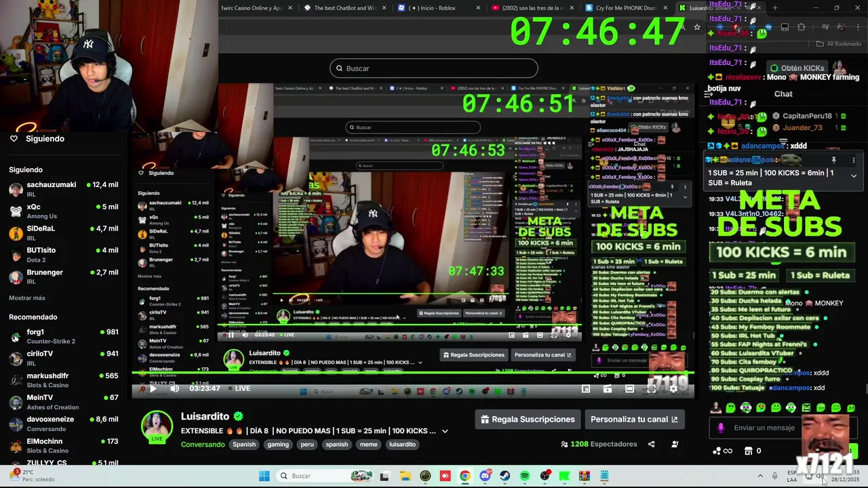Open cirilоTV recommended channel
Image resolution: width=868 pixels, height=488 pixels.
coord(64,358)
